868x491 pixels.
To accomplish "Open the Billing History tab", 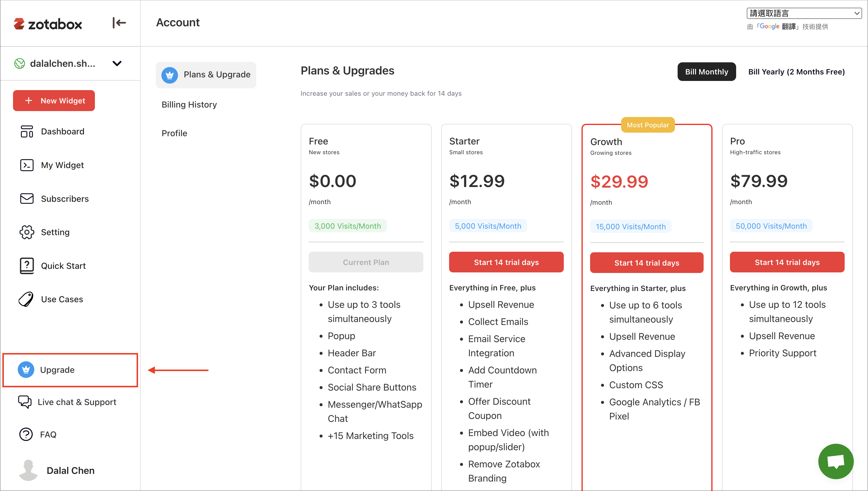I will pyautogui.click(x=189, y=105).
